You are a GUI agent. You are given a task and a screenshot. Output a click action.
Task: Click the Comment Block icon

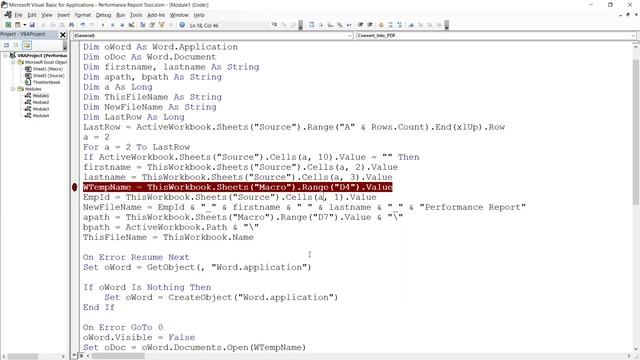pyautogui.click(x=390, y=25)
